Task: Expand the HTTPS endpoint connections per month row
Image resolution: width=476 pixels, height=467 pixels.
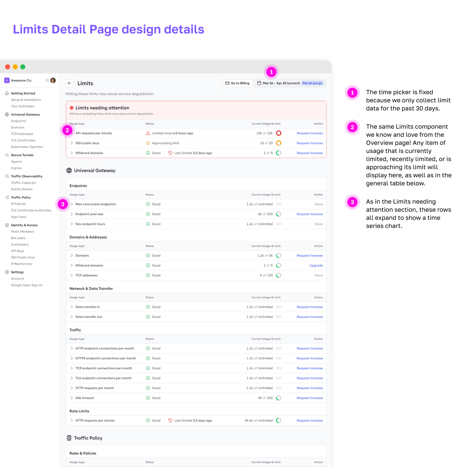Action: coord(72,358)
